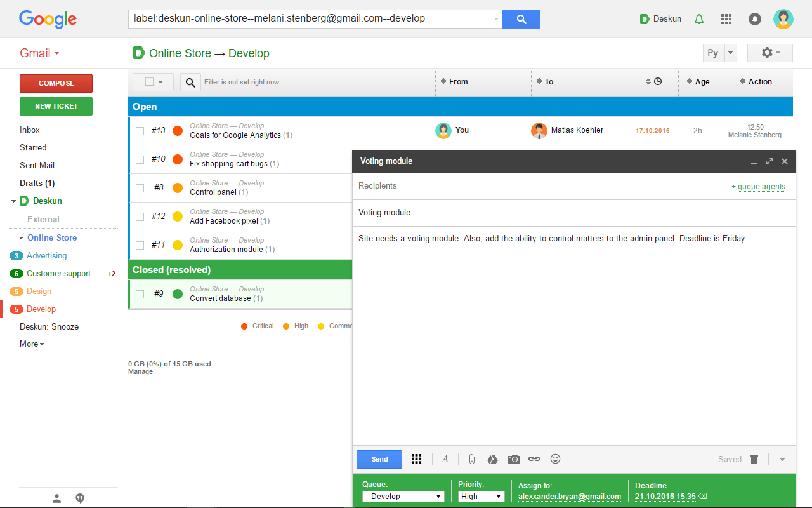Open Google account notifications icon

point(755,19)
